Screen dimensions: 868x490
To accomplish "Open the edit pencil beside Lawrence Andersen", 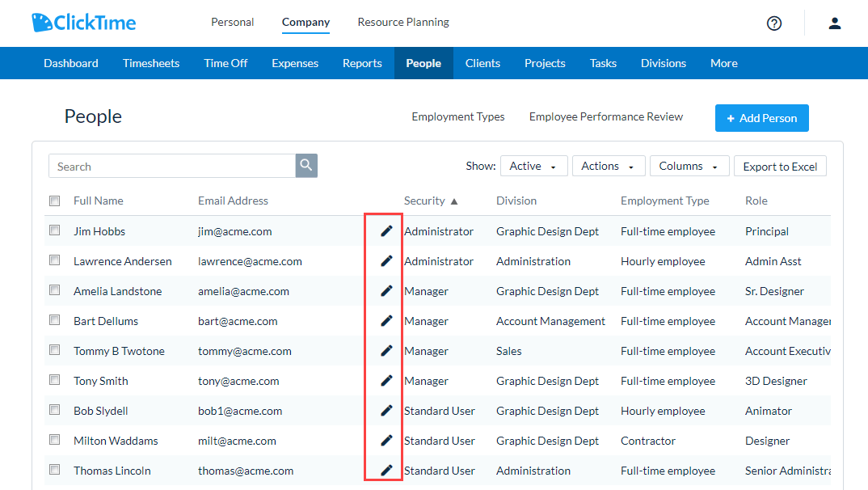I will [386, 260].
